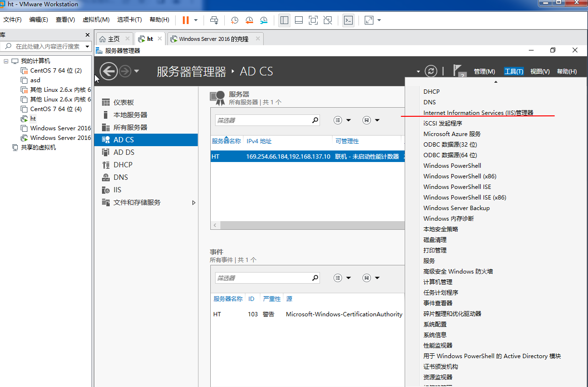Click the library search field
The image size is (588, 387).
(x=42, y=47)
